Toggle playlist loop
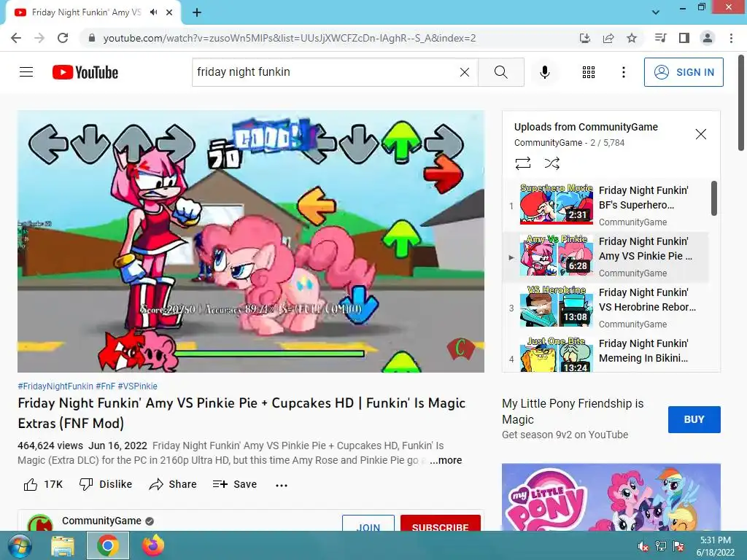The width and height of the screenshot is (747, 560). click(522, 163)
